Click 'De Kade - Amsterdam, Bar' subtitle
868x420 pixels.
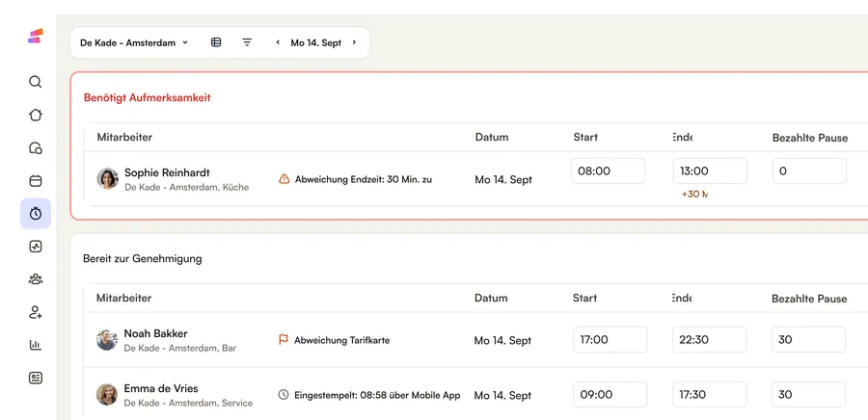(180, 348)
